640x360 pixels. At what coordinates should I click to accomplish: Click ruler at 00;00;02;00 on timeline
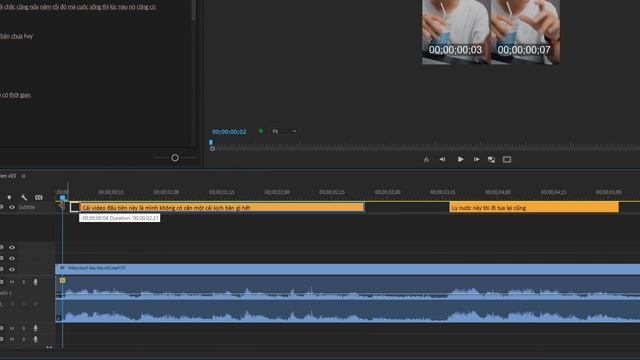click(x=277, y=192)
